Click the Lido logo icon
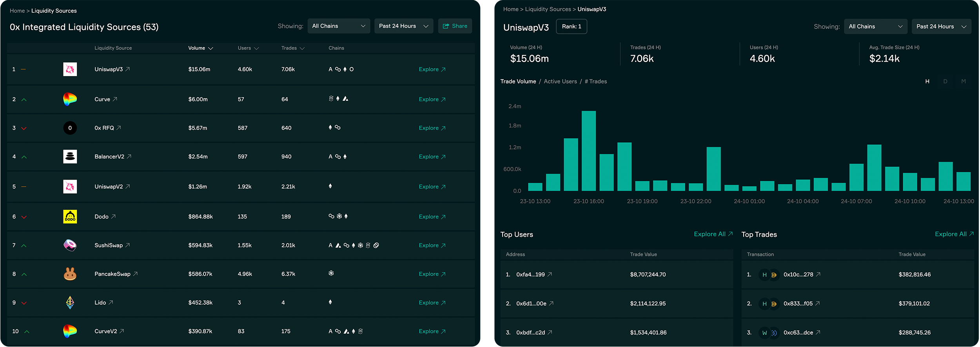Screen dimensions: 980x347 70,302
